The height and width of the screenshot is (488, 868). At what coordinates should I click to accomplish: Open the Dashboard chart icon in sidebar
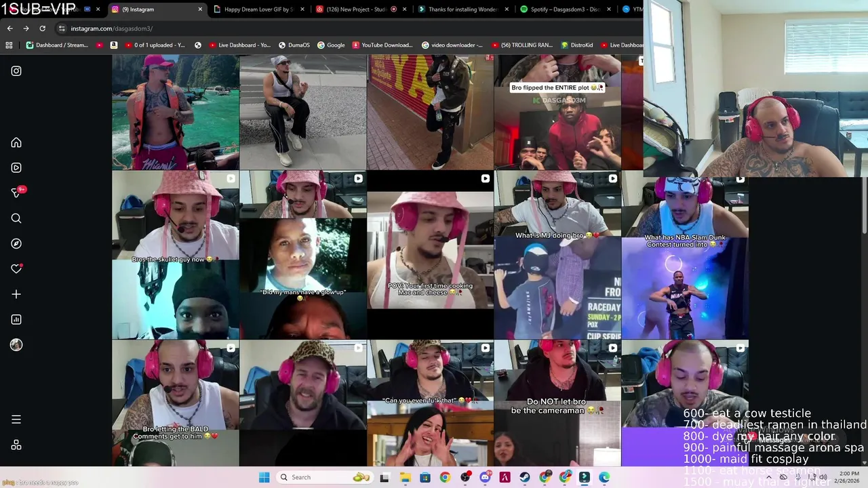pyautogui.click(x=16, y=319)
